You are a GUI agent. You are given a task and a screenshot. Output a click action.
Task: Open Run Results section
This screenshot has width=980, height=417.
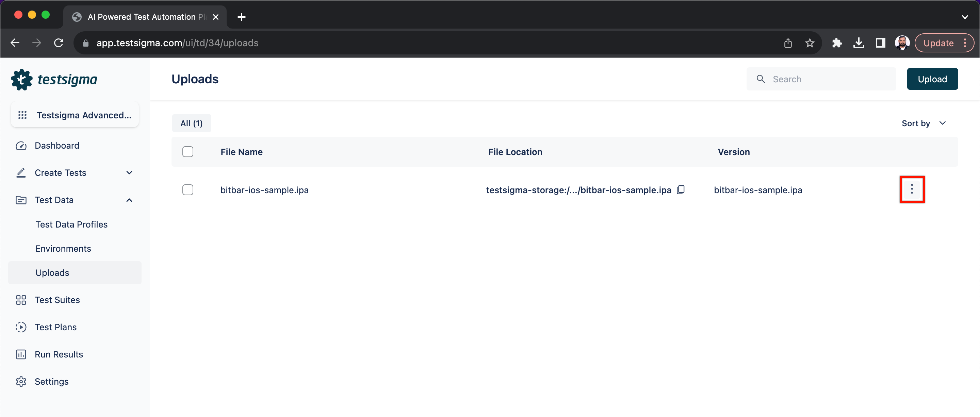point(59,354)
